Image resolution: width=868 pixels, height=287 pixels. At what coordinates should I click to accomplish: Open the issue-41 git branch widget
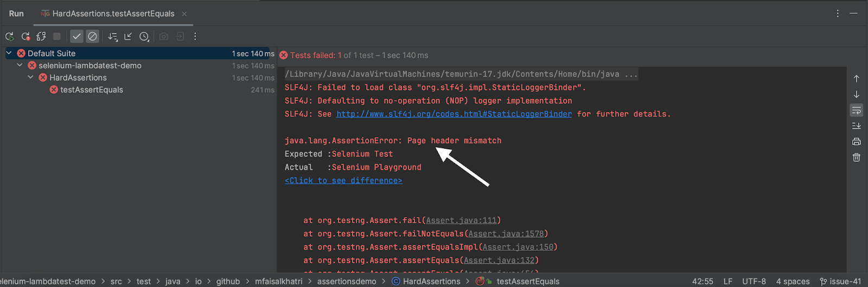point(840,281)
